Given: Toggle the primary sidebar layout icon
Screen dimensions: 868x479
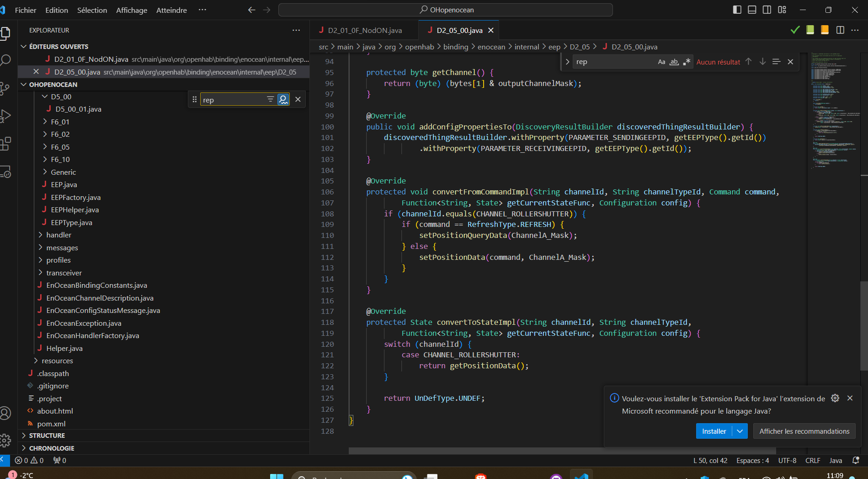Looking at the screenshot, I should 737,10.
